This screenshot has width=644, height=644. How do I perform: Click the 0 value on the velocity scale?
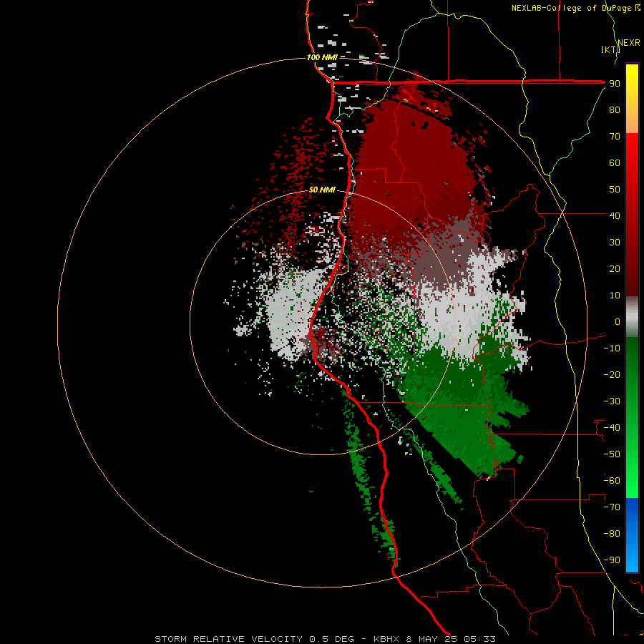(x=618, y=322)
